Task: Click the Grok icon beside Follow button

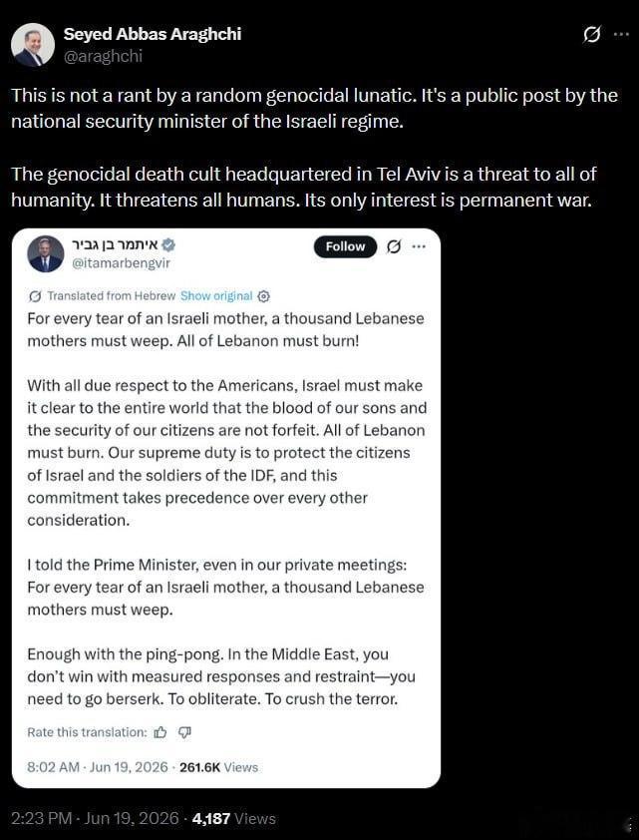Action: click(394, 246)
